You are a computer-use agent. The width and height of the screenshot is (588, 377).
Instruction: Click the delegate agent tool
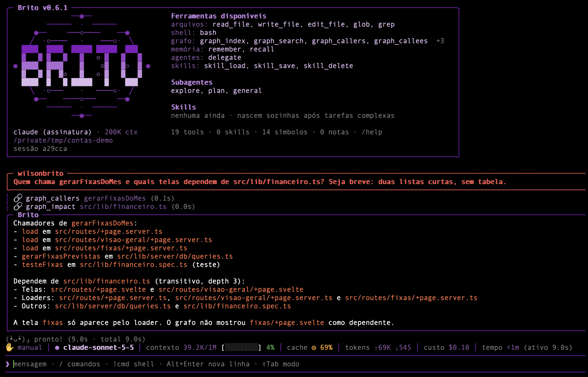click(x=225, y=57)
